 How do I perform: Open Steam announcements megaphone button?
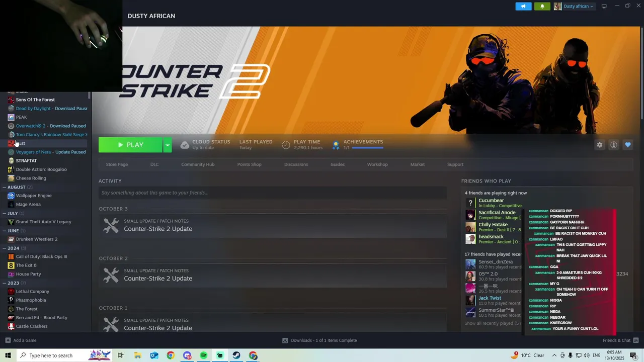pos(523,7)
